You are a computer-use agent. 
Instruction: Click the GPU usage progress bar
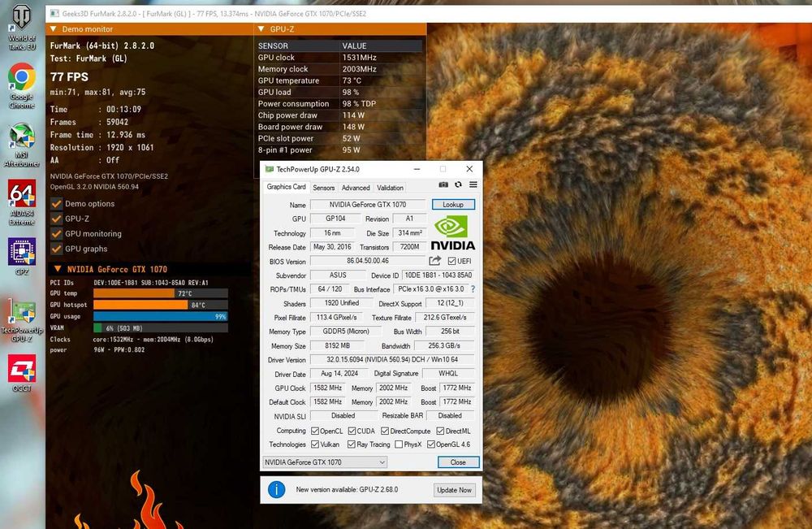(161, 316)
